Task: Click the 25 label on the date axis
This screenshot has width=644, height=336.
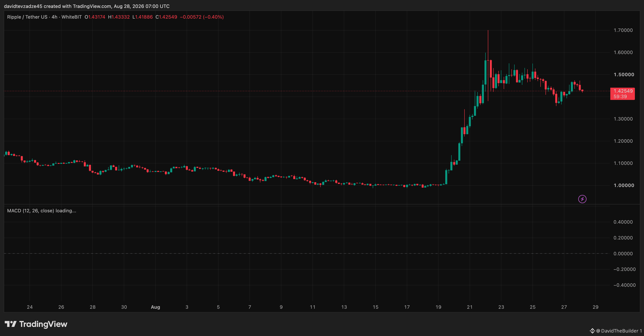Action: pos(533,307)
